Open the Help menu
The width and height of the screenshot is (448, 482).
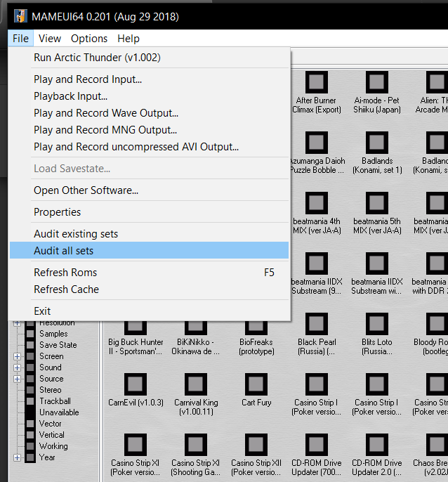tap(129, 39)
